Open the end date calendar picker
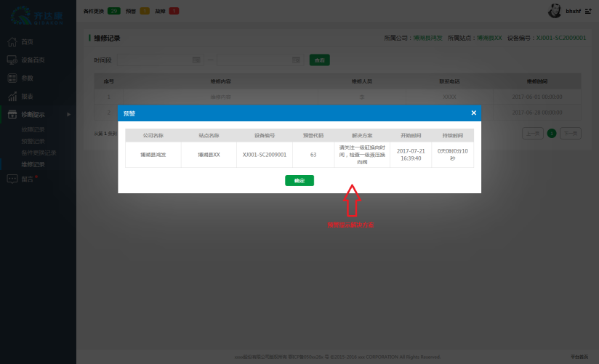 [296, 60]
